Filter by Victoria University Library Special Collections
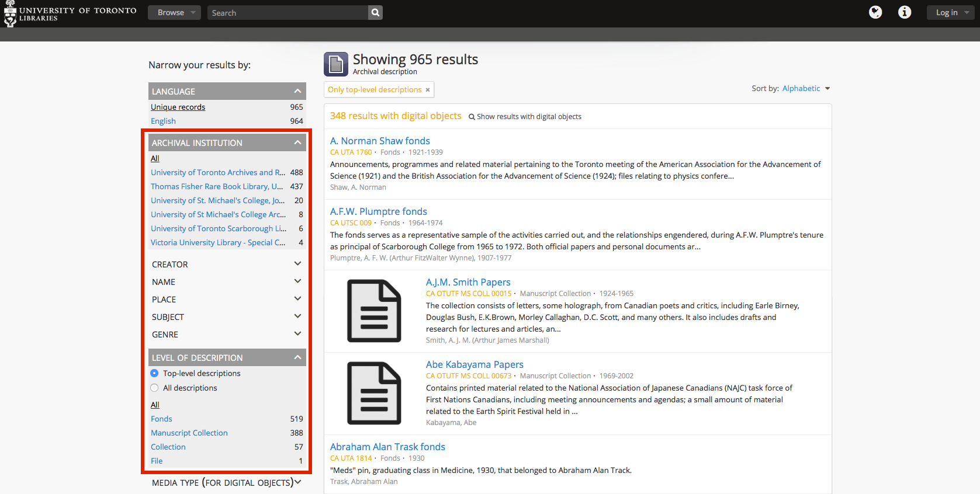Viewport: 980px width, 494px height. pyautogui.click(x=218, y=242)
